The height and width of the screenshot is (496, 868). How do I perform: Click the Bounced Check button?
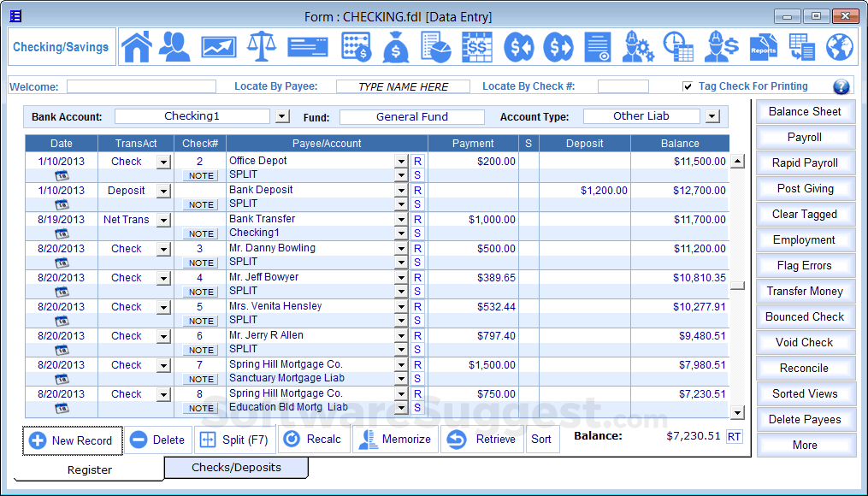click(805, 316)
